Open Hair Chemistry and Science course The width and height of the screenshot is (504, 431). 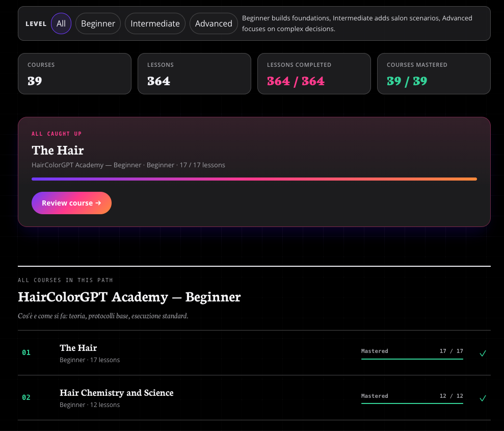[x=116, y=393]
